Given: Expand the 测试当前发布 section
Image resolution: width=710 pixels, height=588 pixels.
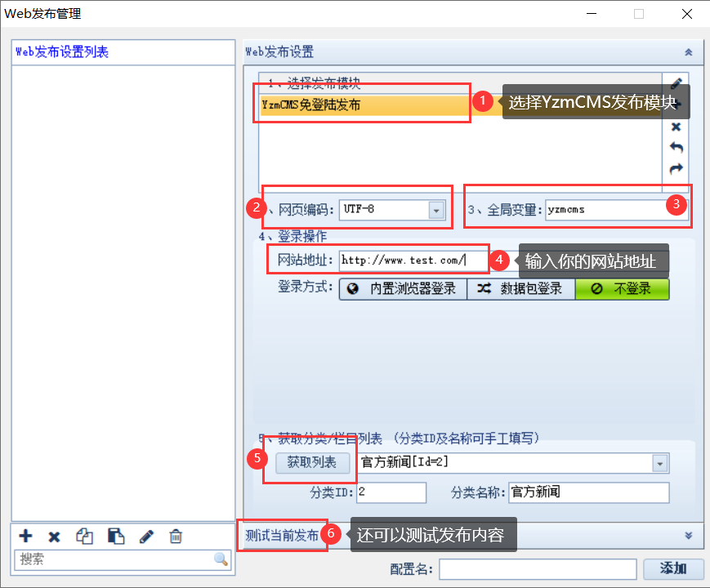Looking at the screenshot, I should tap(688, 535).
